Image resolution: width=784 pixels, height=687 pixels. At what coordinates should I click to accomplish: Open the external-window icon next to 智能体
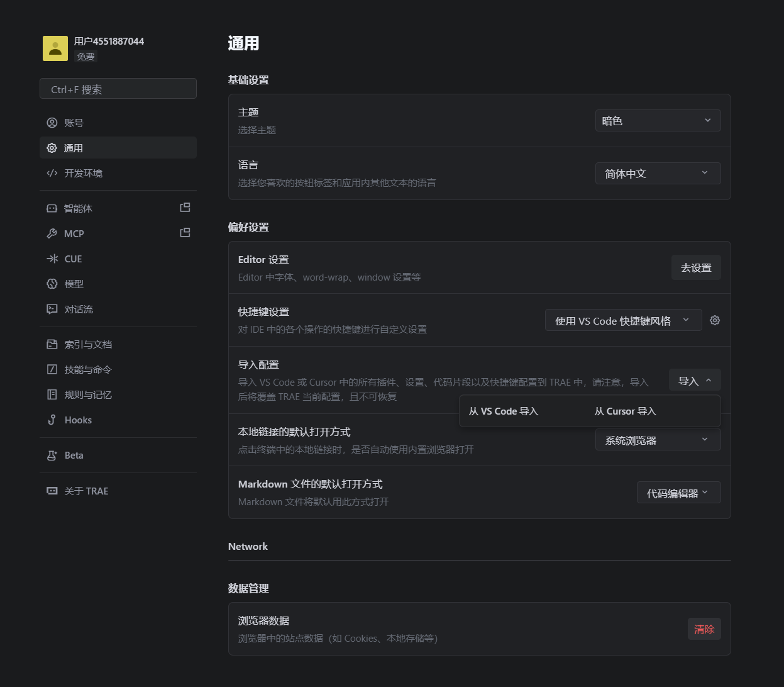[185, 207]
